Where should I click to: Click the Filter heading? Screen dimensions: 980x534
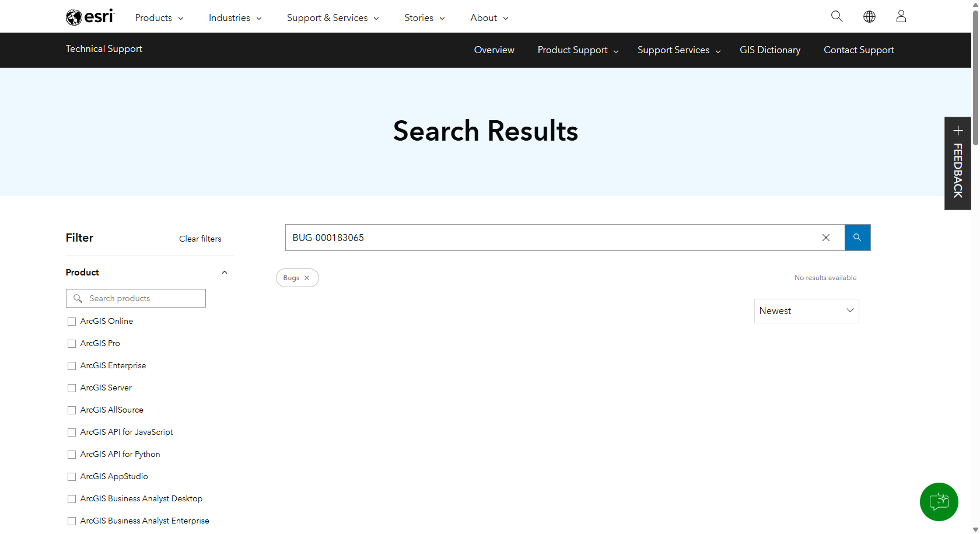click(x=79, y=238)
